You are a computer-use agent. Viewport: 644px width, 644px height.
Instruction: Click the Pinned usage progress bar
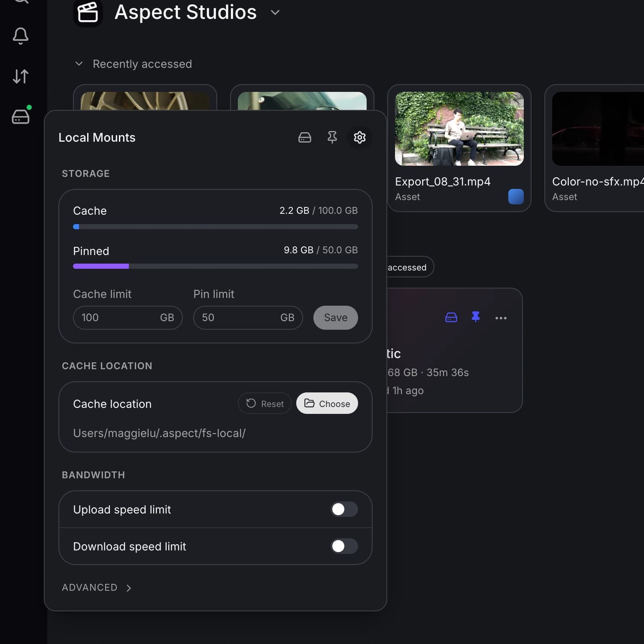(x=216, y=266)
